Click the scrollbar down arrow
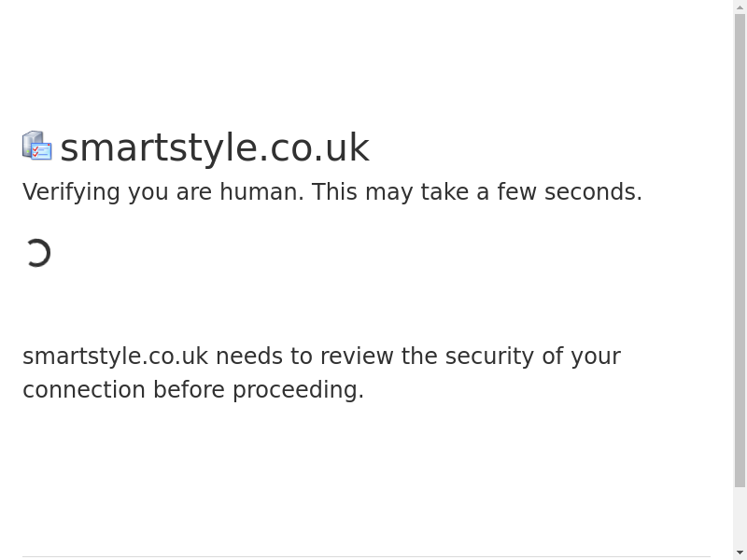Viewport: 747px width, 560px height. pyautogui.click(x=740, y=553)
